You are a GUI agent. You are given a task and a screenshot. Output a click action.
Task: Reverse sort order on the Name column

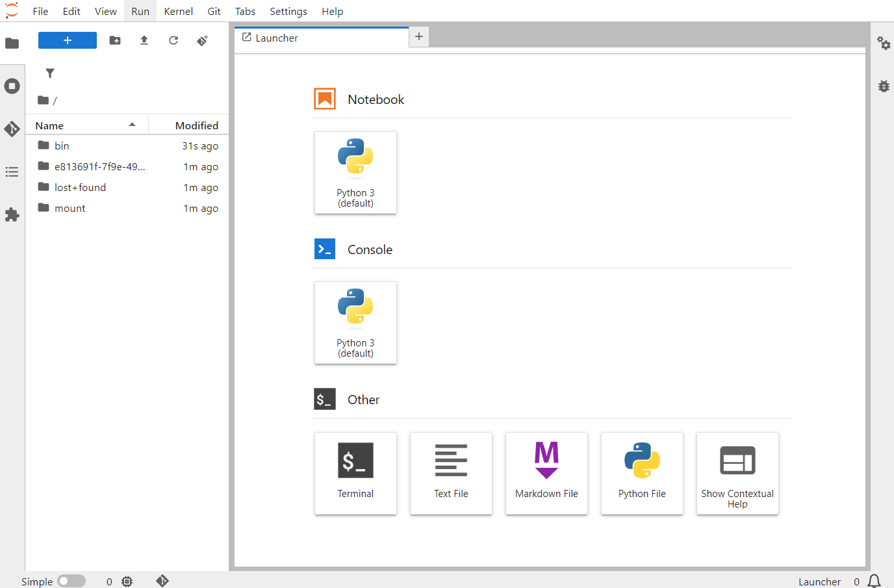[49, 125]
